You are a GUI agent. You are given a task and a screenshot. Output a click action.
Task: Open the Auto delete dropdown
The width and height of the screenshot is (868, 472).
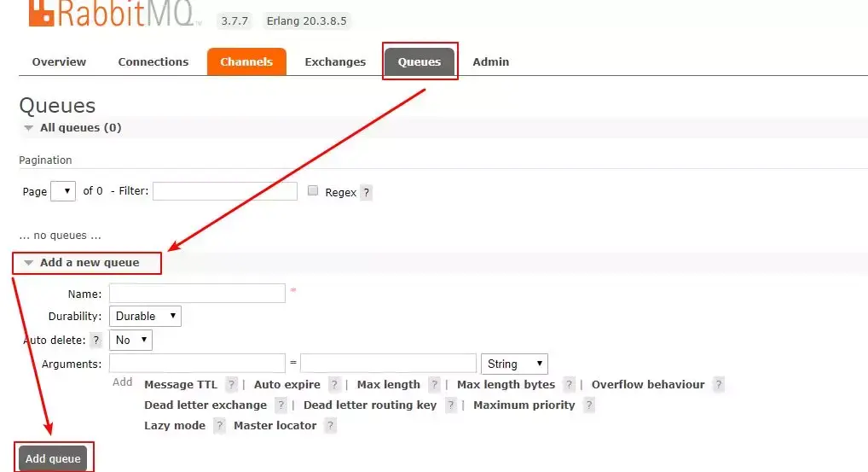(x=130, y=341)
